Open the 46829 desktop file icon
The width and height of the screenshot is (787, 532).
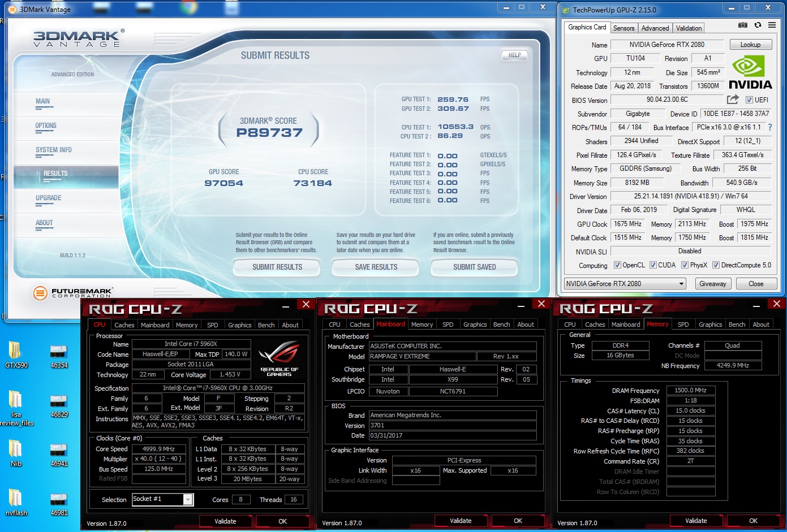click(59, 405)
